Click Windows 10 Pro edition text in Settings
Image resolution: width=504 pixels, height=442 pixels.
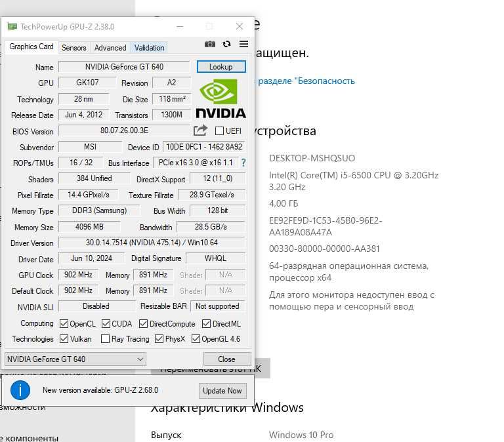point(301,435)
